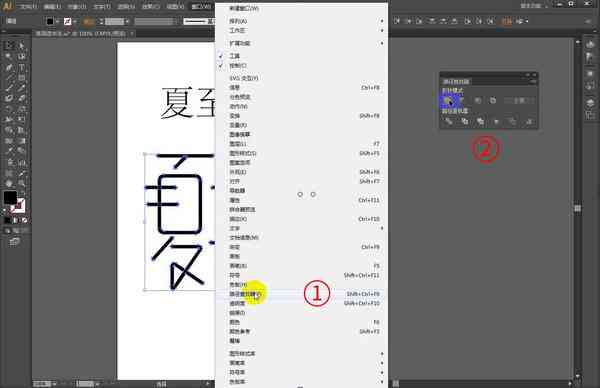Viewport: 600px width, 388px height.
Task: Select the Zoom tool
Action: [22, 183]
